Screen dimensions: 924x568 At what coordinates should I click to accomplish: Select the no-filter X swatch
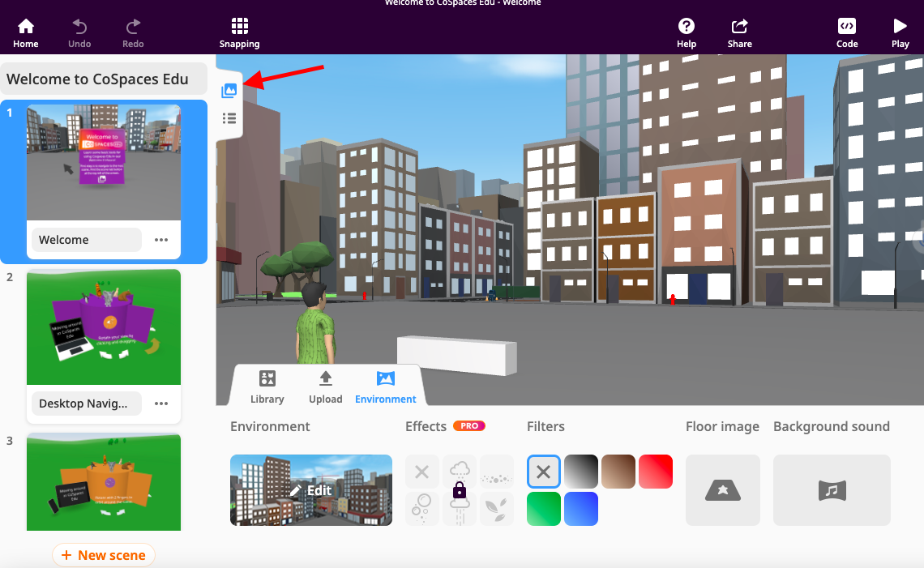click(x=543, y=472)
